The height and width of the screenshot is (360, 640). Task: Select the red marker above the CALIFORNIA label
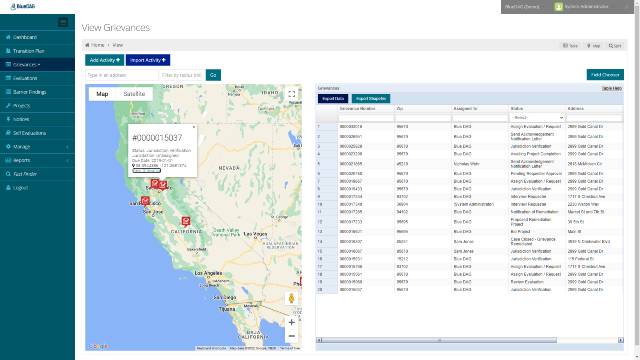(186, 221)
